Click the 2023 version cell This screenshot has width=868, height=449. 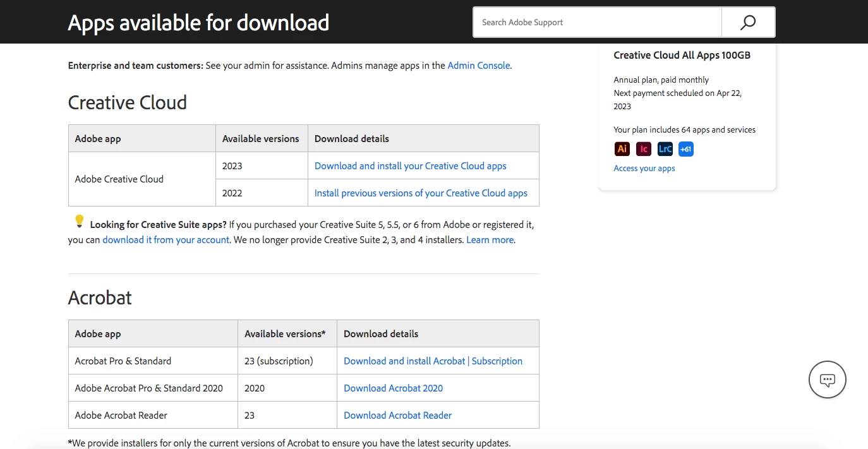[262, 165]
